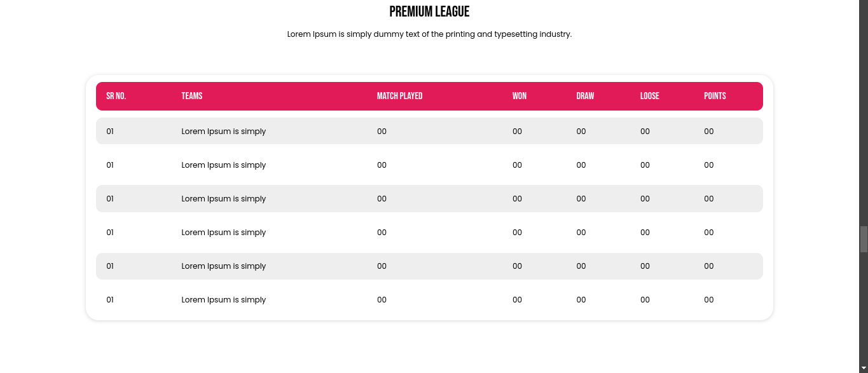868x373 pixels.
Task: Click the draw value in the fifth row
Action: [581, 266]
